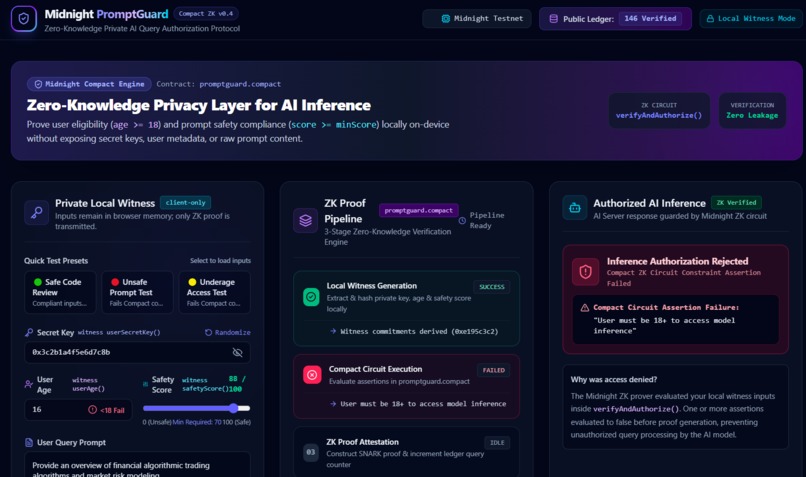Click the Pipeline Ready status text
806x477 pixels.
(487, 221)
